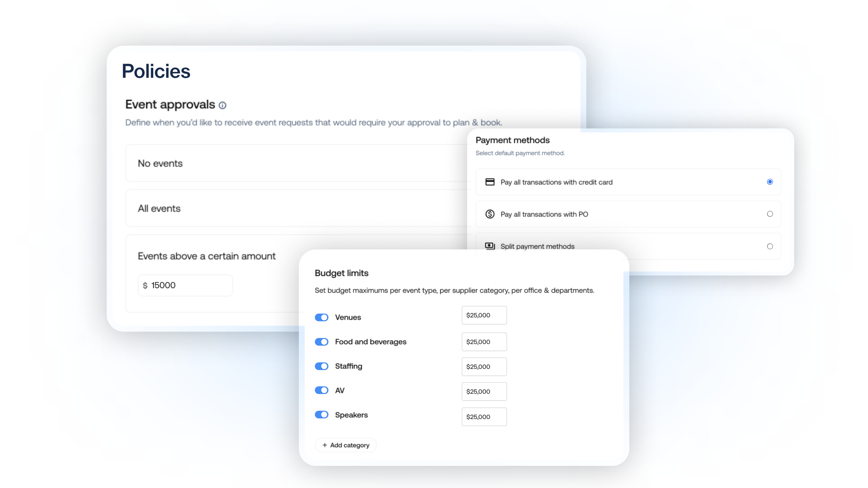Viewport: 868px width, 488px height.
Task: Edit the Venues budget amount field
Action: 484,315
